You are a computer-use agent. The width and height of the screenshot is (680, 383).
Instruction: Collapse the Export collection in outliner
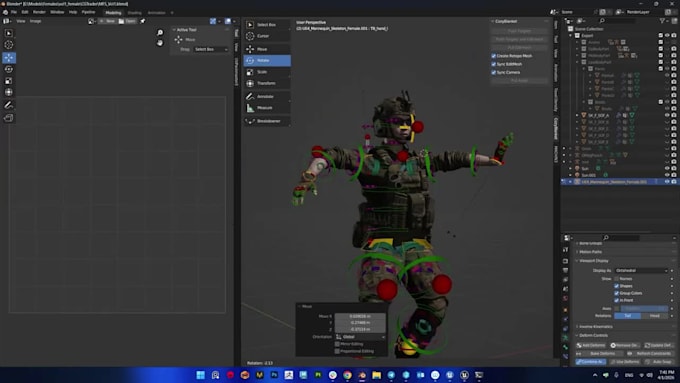click(571, 36)
